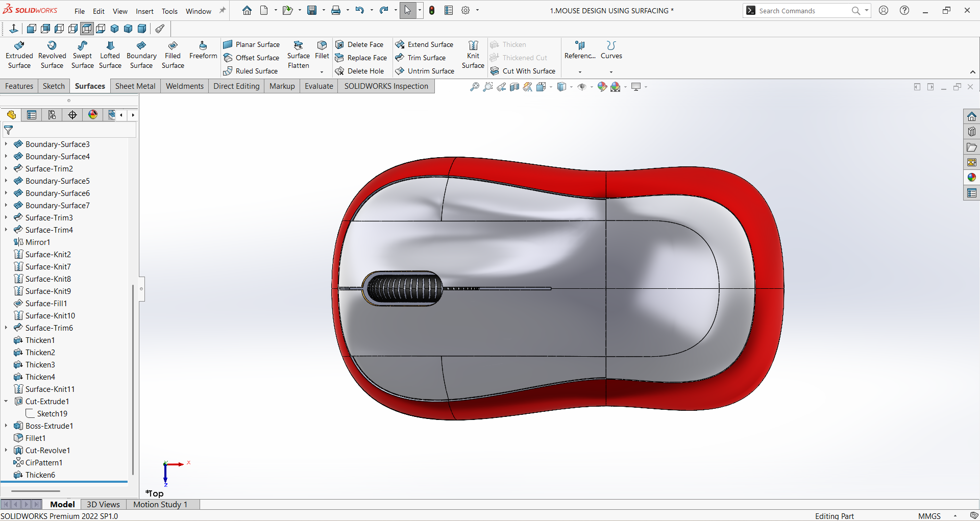Choose the Trim Surface tool
This screenshot has width=980, height=521.
421,58
